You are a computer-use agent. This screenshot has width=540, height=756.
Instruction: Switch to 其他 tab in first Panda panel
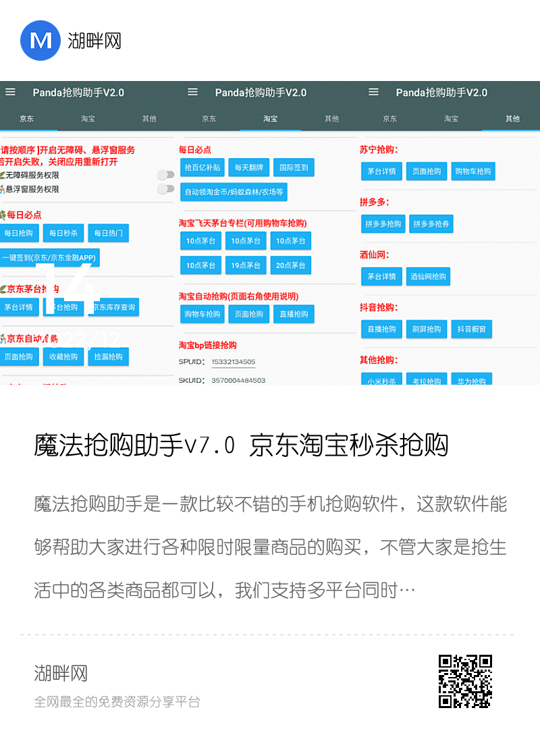(149, 119)
